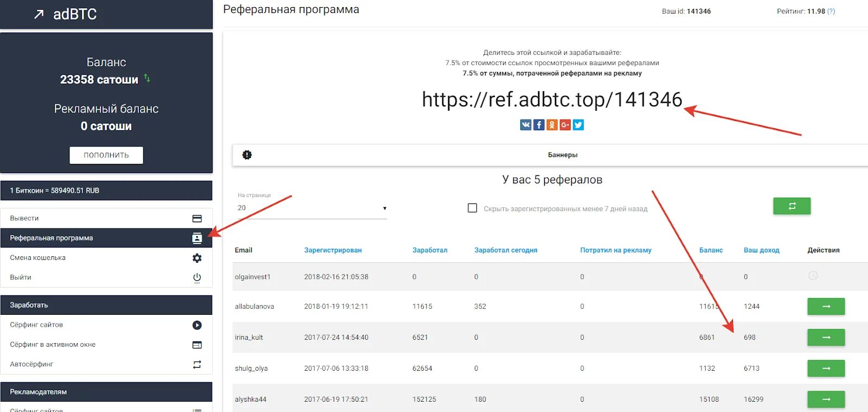Sort by Заработал column
The width and height of the screenshot is (868, 412).
(430, 250)
